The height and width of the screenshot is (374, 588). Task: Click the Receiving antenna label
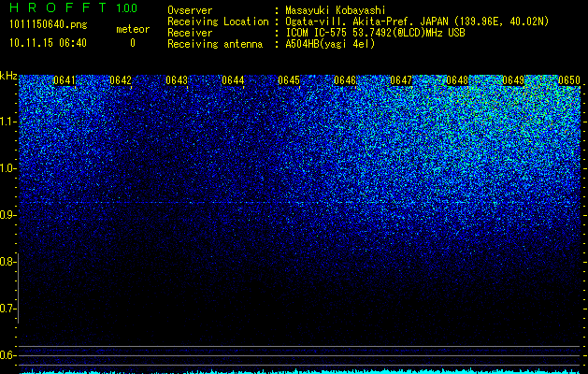[x=215, y=44]
